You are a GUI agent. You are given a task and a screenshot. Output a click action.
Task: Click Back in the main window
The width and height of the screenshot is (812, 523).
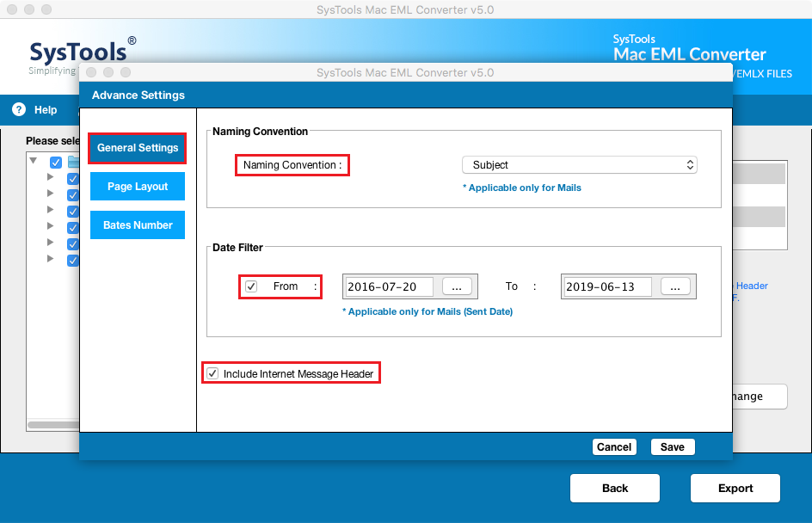[x=615, y=489]
